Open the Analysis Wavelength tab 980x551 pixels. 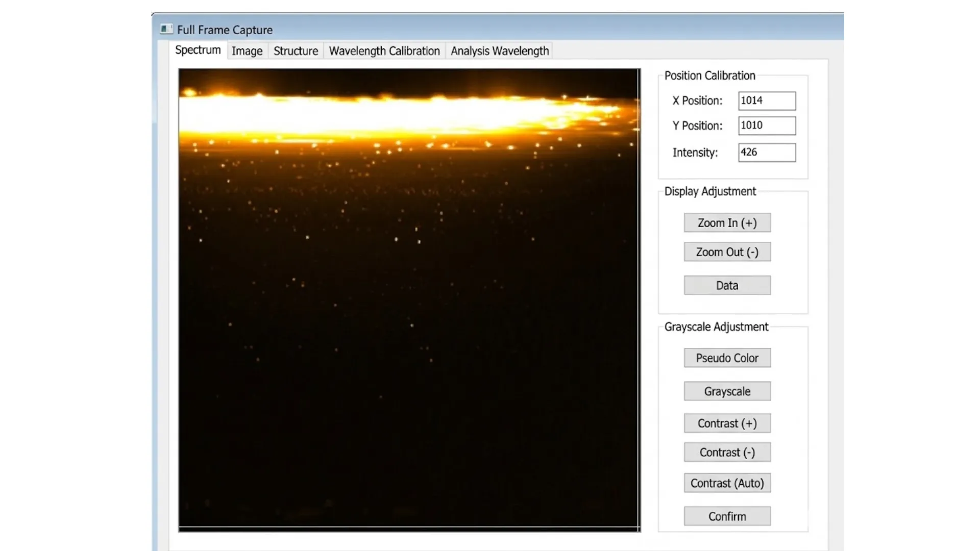point(500,51)
